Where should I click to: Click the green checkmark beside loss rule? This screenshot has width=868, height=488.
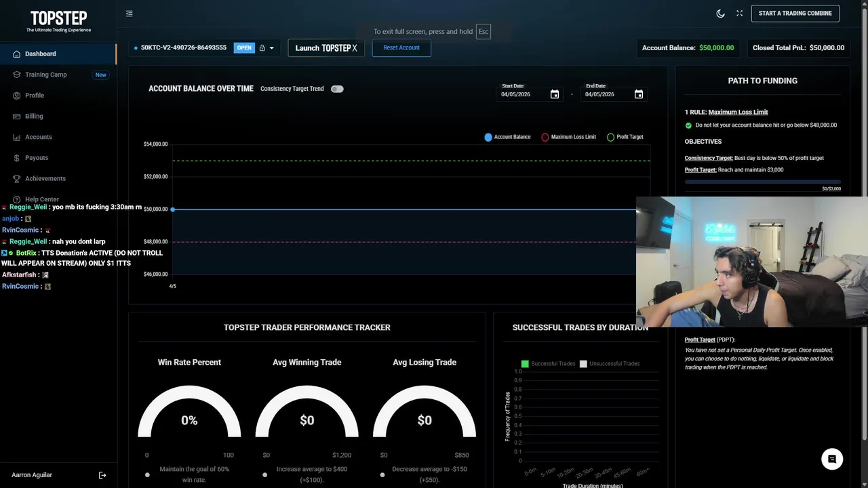pos(688,125)
